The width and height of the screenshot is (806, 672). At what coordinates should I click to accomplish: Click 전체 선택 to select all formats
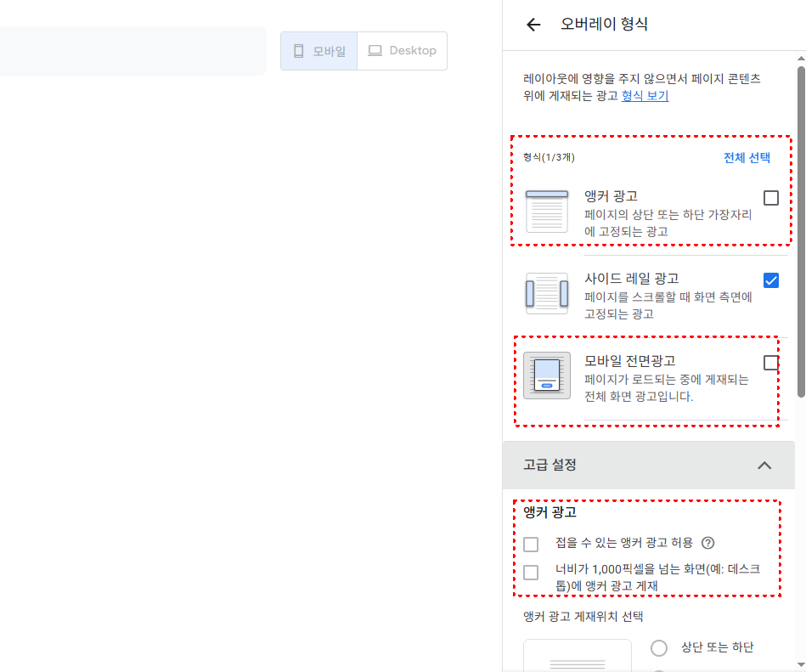coord(747,157)
